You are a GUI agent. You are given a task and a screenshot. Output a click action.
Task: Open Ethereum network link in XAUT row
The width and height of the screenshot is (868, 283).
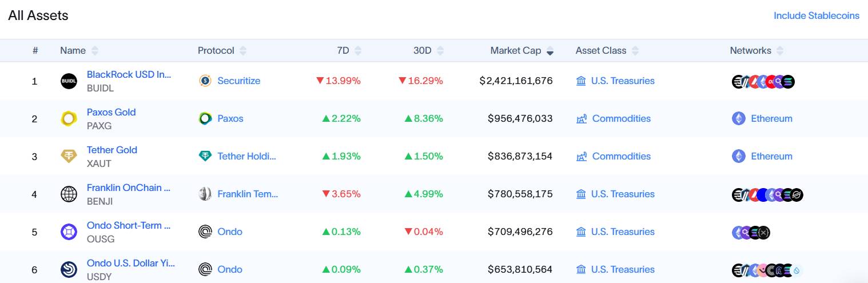(771, 156)
